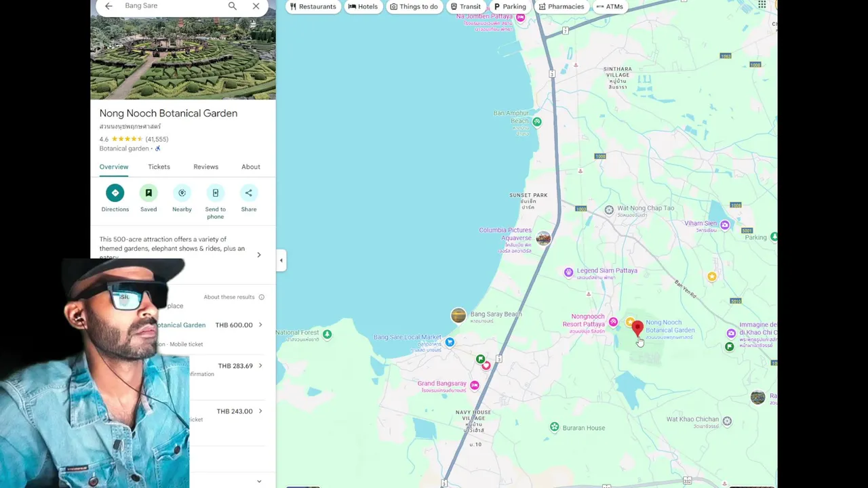Click the Bang Saray Beach photo marker
This screenshot has width=868, height=488.
click(458, 315)
